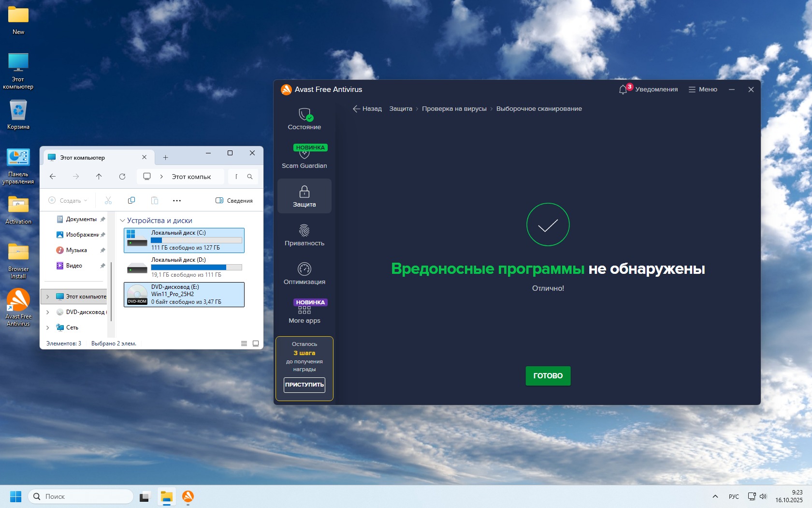Click the green ГОТОВО button
Viewport: 812px width, 508px height.
click(548, 376)
